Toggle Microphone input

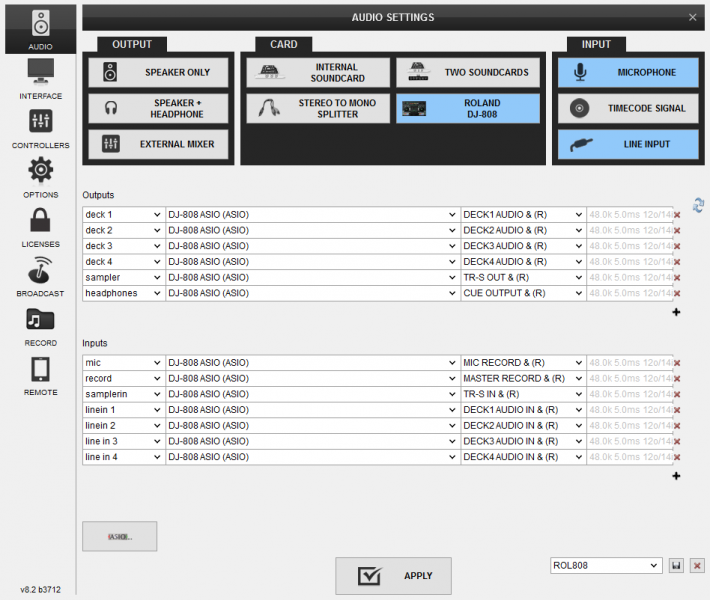(628, 72)
